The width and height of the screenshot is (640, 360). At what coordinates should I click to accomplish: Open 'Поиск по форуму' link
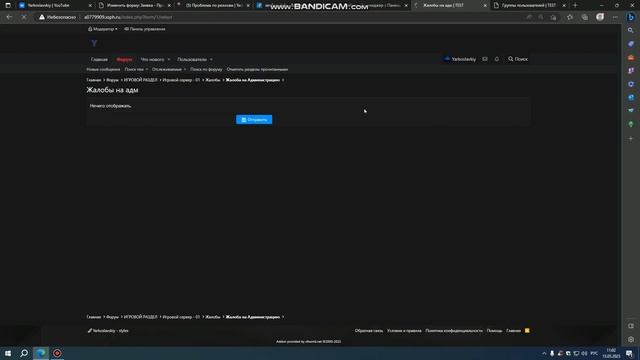pos(206,69)
